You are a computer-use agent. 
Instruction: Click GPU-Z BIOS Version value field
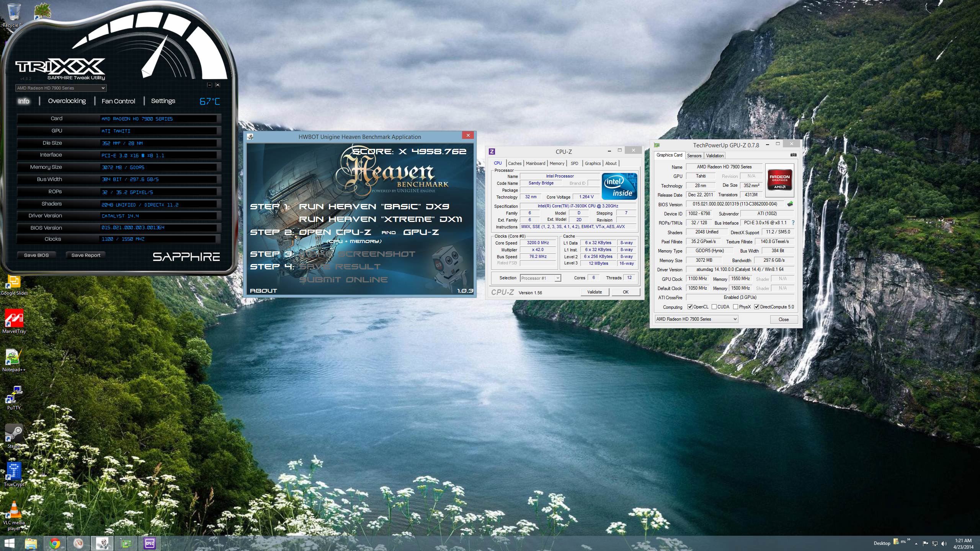[x=735, y=204]
